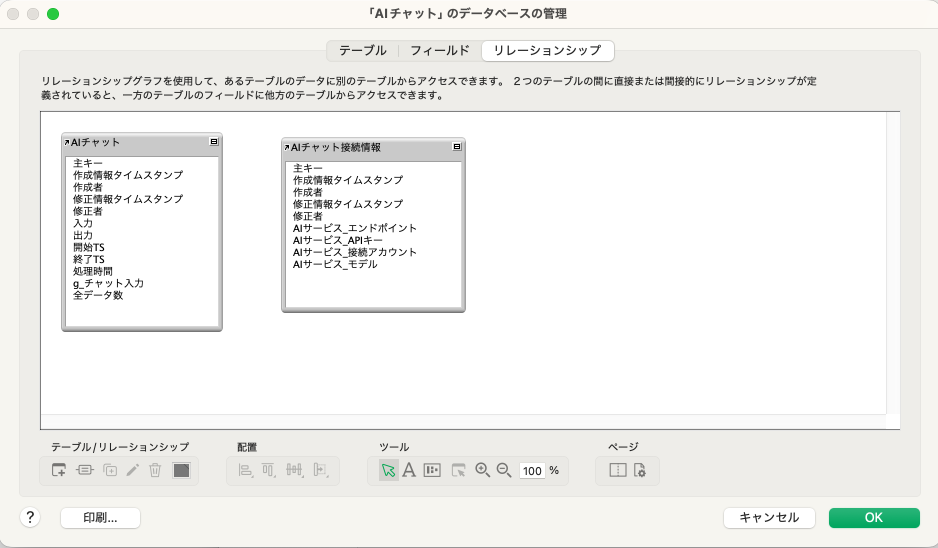Open the distribute horizontally dropdown
The width and height of the screenshot is (938, 548).
coord(294,470)
